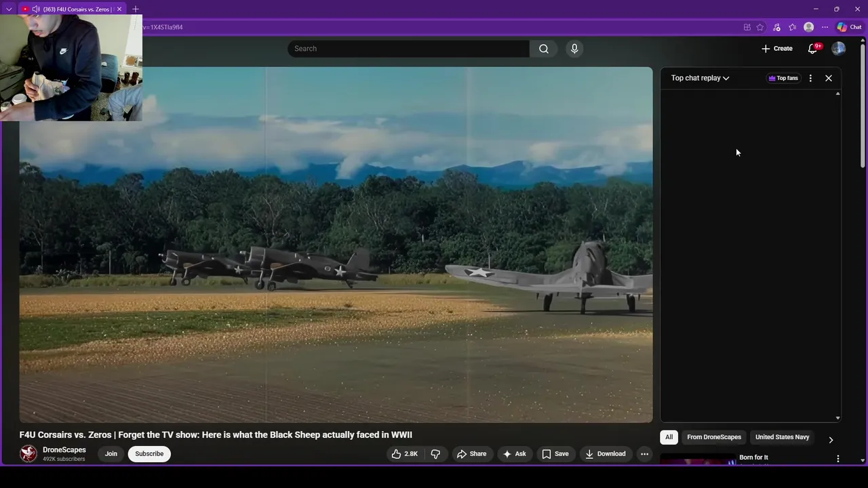Open more actions under the video
Viewport: 868px width, 488px height.
[x=645, y=454]
